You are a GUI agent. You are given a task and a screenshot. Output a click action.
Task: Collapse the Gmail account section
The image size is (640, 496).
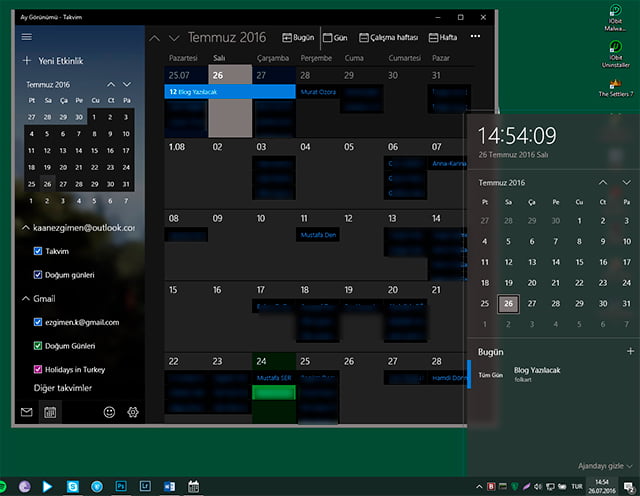tap(25, 298)
